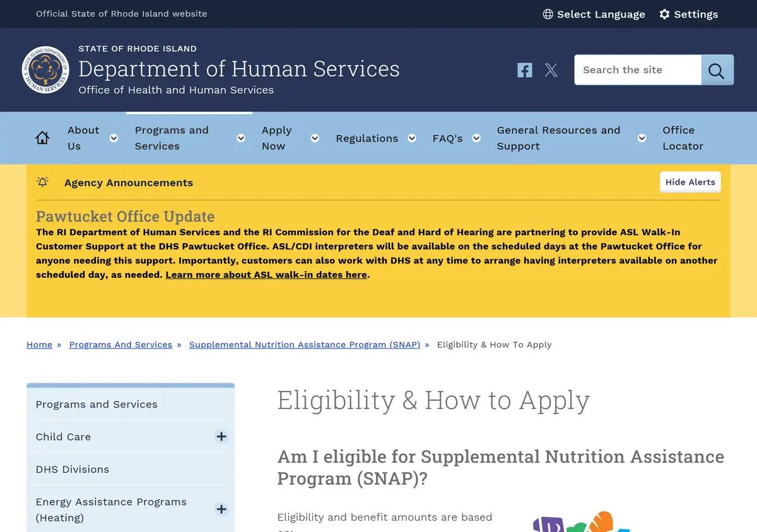Screen dimensions: 757x532
Task: Select the Regulations menu item
Action: click(367, 138)
